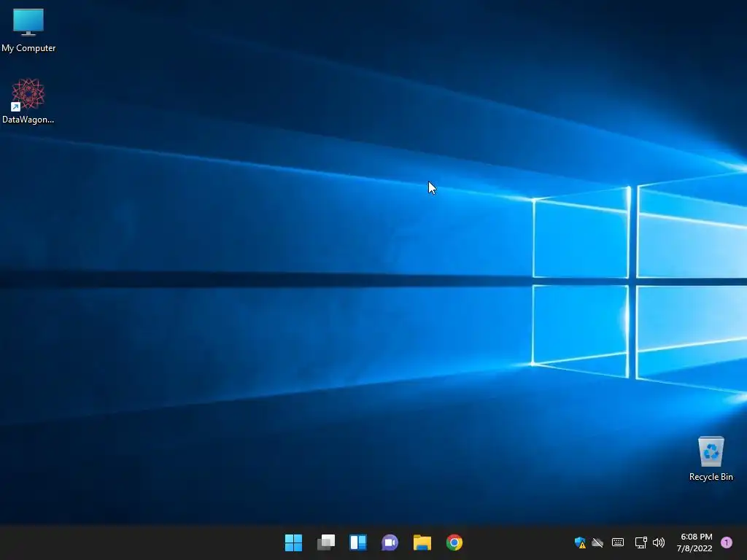Open the Widgets panel from the taskbar
Screen dimensions: 747x560
(357, 542)
